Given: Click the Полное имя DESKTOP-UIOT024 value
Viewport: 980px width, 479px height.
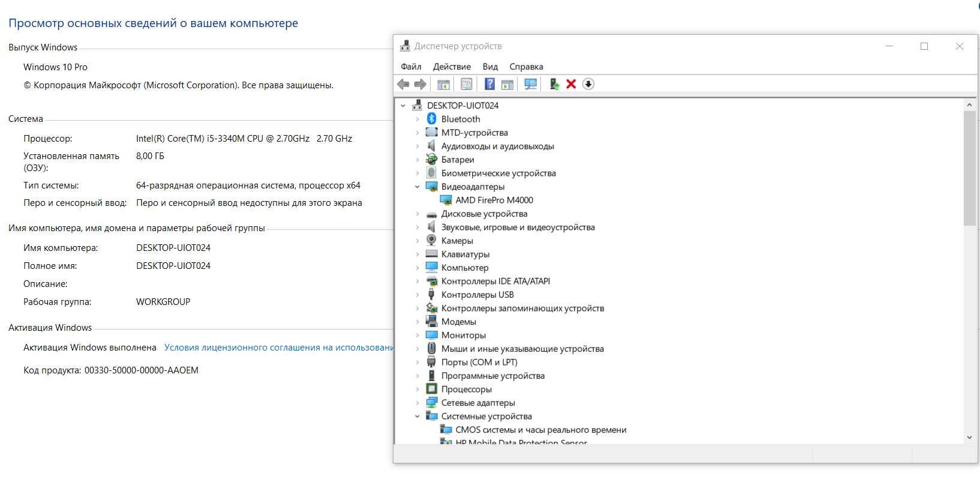Looking at the screenshot, I should [x=173, y=266].
